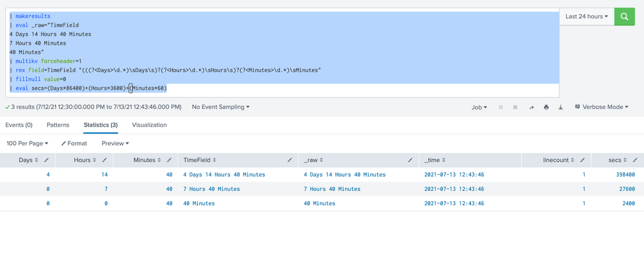644x262 pixels.
Task: Sort results by the Hours column
Action: coord(84,160)
